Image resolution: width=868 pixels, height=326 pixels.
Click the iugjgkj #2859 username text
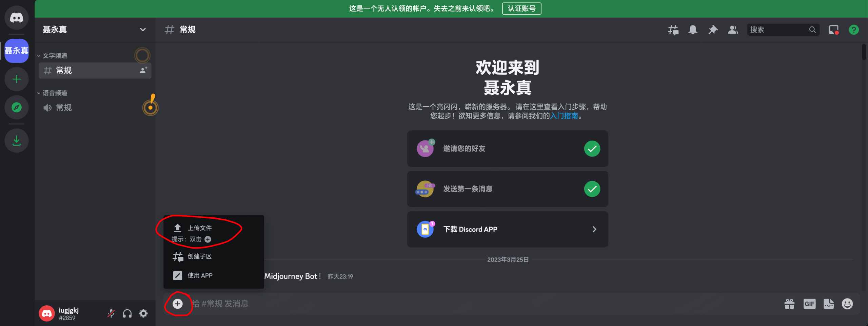pyautogui.click(x=68, y=314)
